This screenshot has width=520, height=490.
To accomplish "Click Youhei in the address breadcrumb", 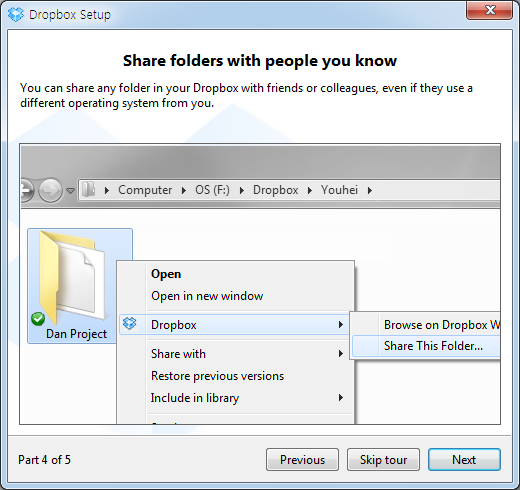I will click(339, 190).
